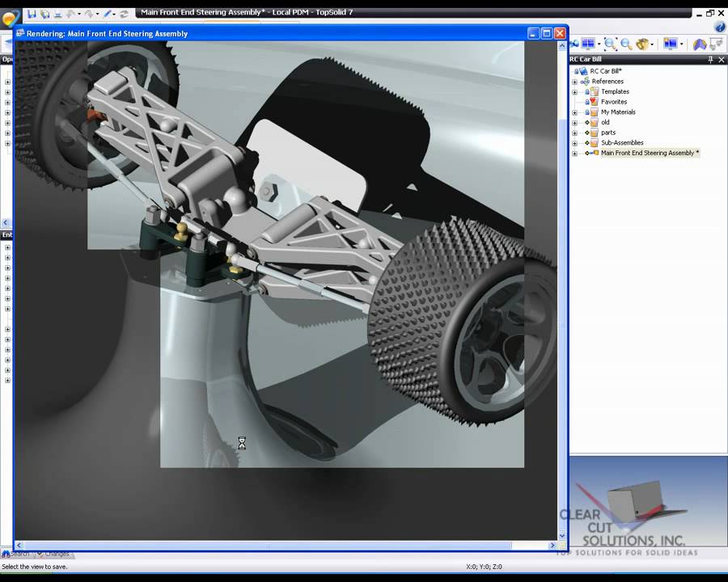728x582 pixels.
Task: Click the Favorites heart folder icon
Action: [594, 102]
